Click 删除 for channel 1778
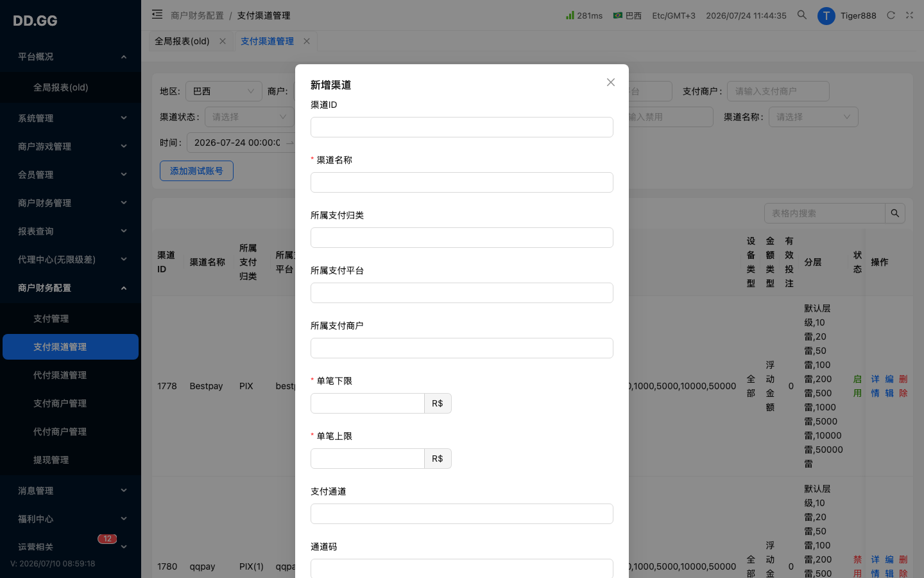 click(903, 386)
